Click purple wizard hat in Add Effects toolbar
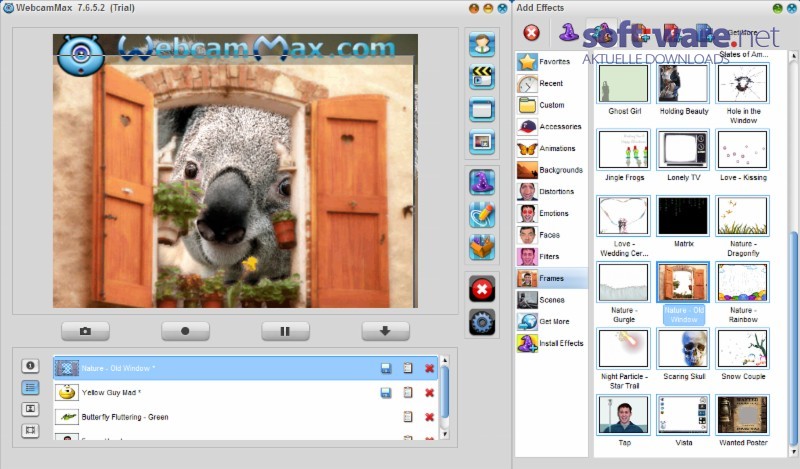 pos(568,32)
